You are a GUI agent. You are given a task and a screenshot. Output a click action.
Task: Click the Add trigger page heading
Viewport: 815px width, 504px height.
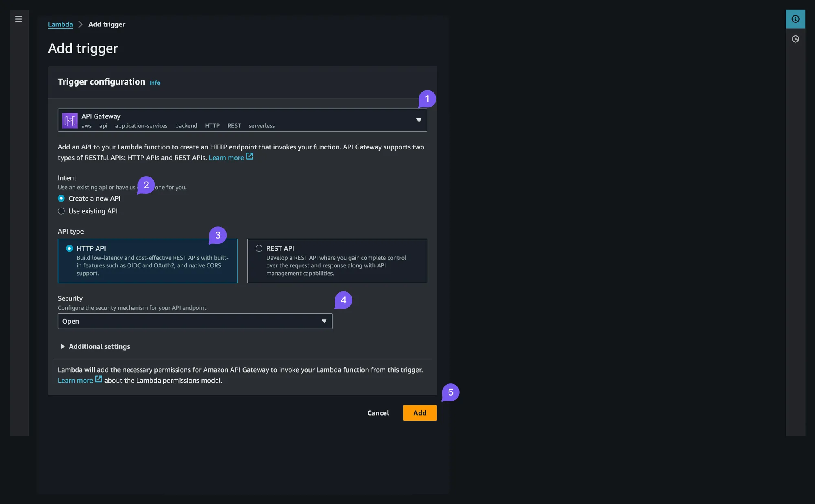click(x=83, y=48)
